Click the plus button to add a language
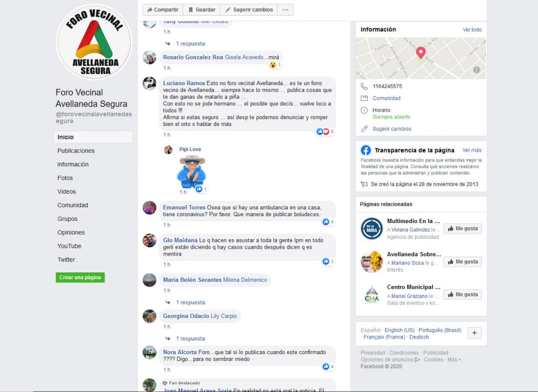Image resolution: width=538 pixels, height=392 pixels. [474, 333]
